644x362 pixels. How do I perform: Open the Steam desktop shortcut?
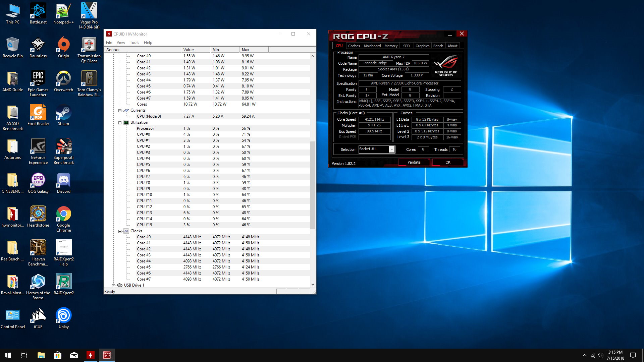[63, 115]
